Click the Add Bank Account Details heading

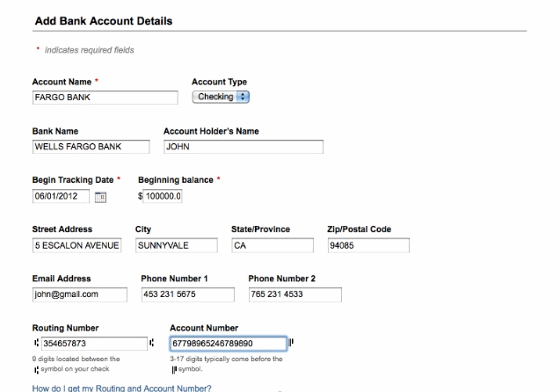tap(104, 21)
